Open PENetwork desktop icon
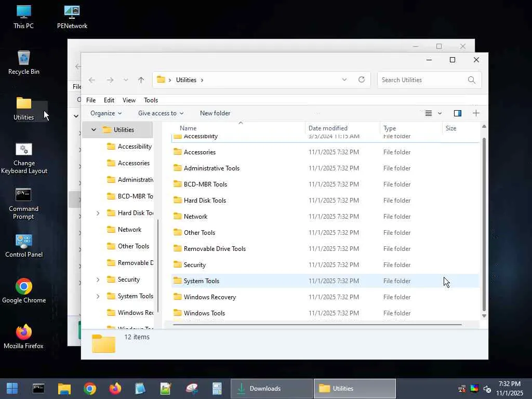 point(72,17)
